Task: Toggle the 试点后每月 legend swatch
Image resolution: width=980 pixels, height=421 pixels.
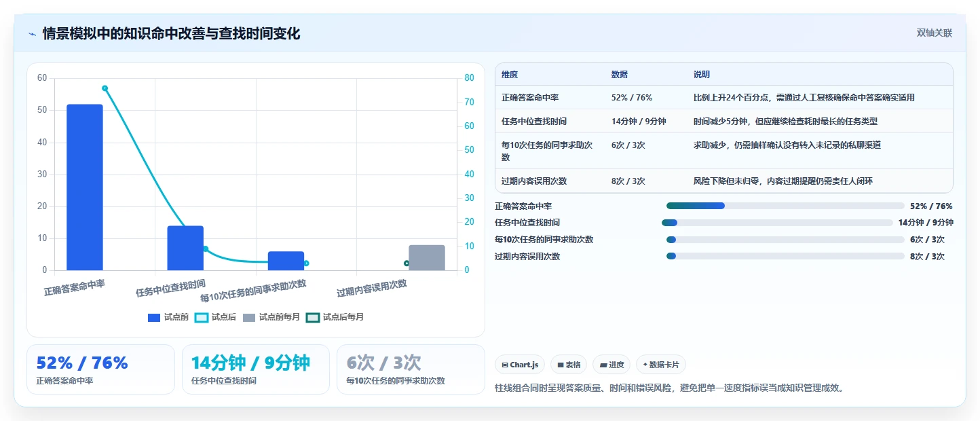Action: (313, 317)
